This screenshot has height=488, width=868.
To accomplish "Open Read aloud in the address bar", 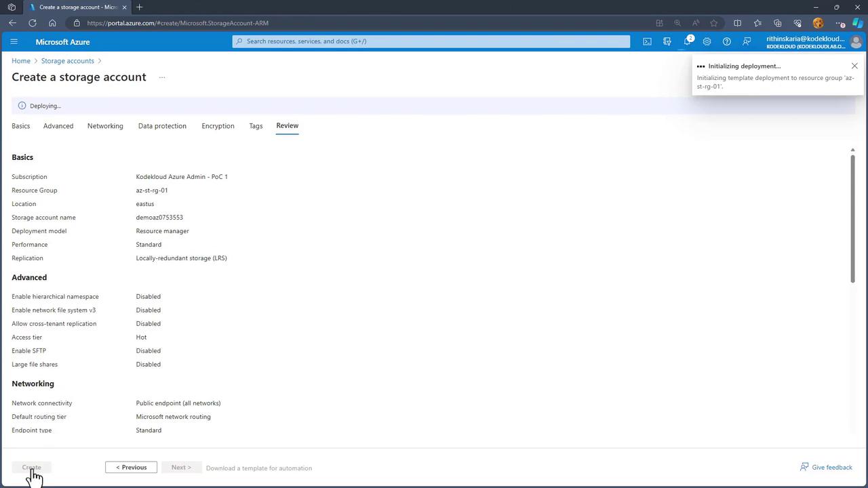I will [696, 23].
